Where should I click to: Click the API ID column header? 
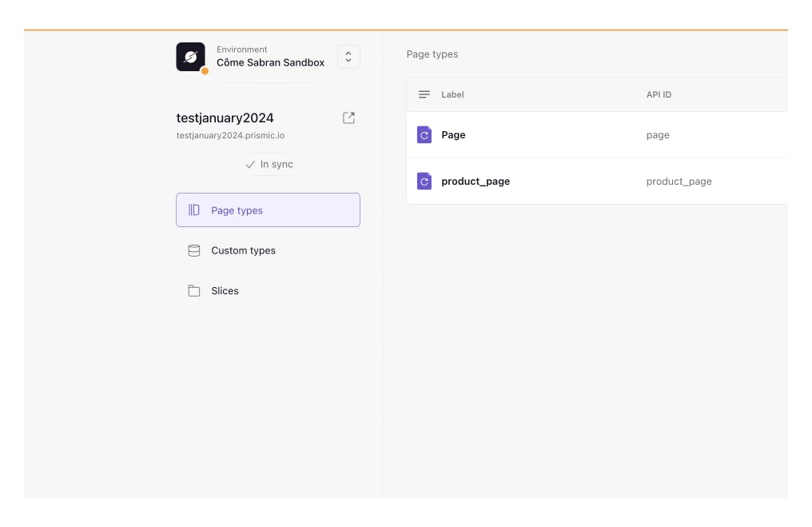[x=659, y=94]
